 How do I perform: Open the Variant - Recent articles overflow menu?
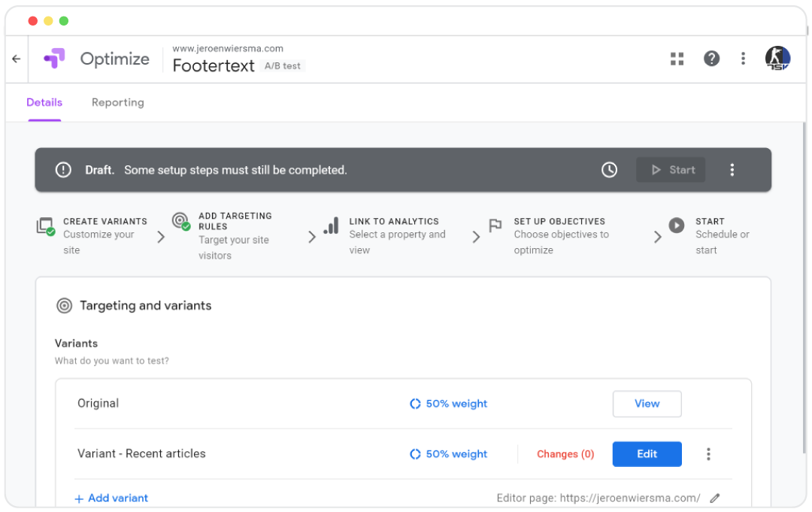tap(708, 454)
